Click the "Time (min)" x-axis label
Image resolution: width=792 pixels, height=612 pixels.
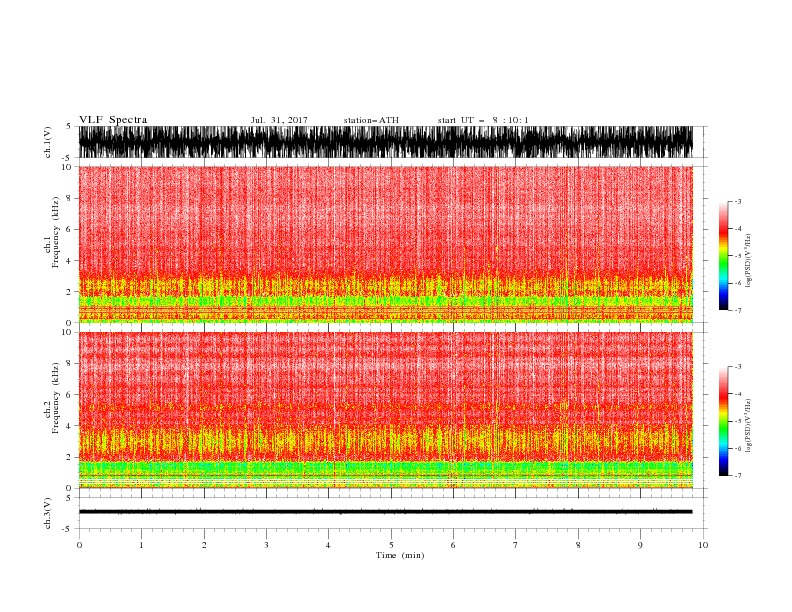pos(400,555)
